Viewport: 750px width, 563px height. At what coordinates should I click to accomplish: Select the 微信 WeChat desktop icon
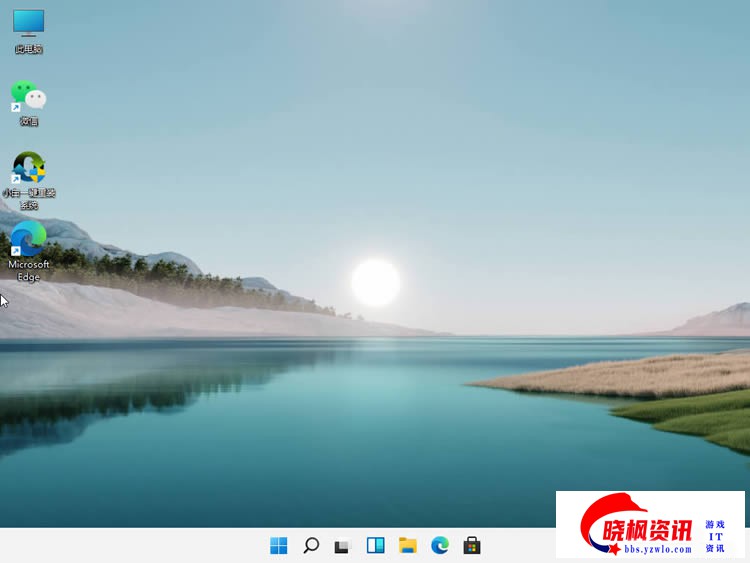pos(28,95)
